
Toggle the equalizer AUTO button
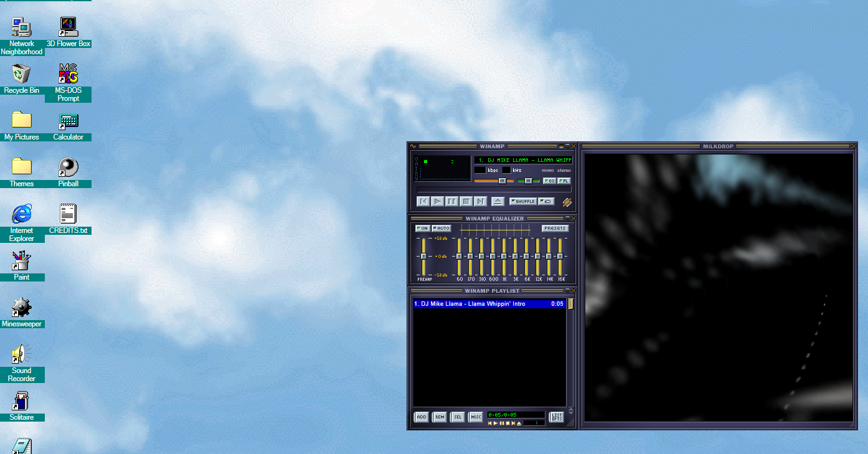441,229
